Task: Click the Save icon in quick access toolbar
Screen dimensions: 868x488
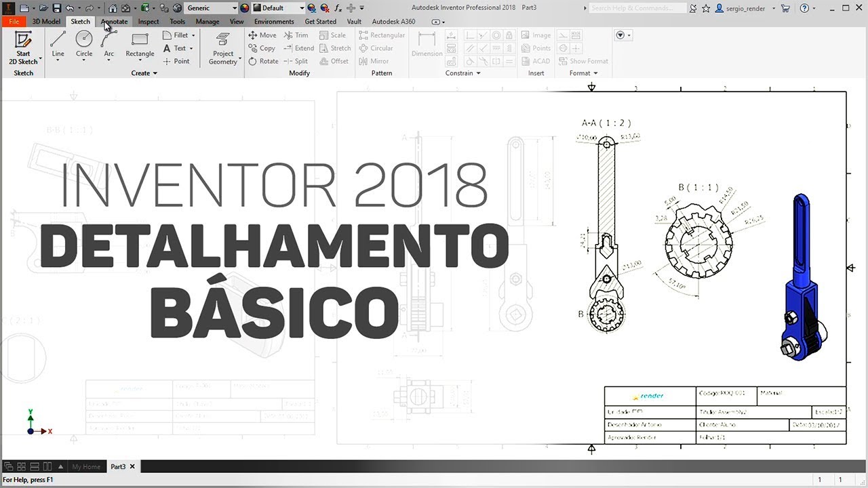Action: click(x=56, y=8)
